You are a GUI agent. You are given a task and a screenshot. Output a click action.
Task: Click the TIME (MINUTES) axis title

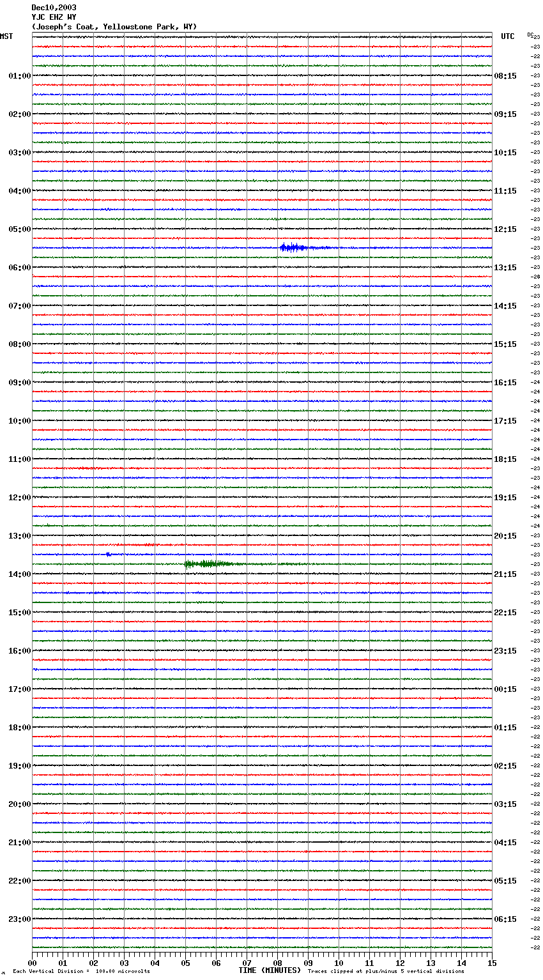[270, 970]
